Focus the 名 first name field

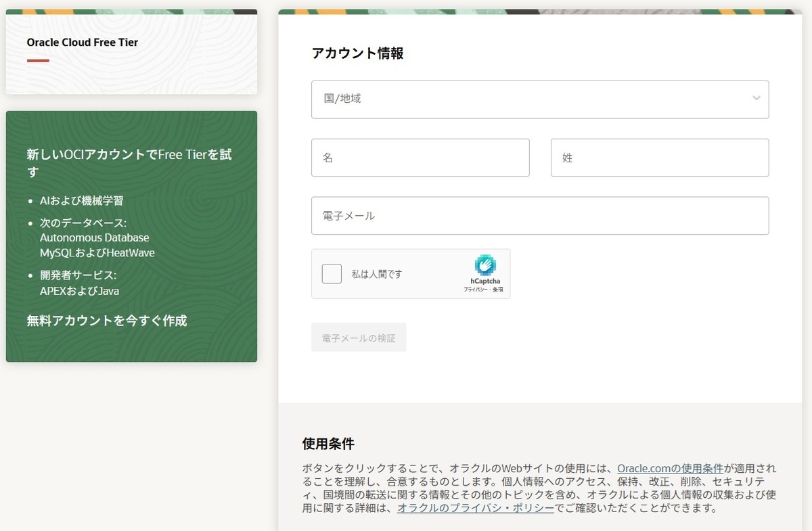pyautogui.click(x=420, y=158)
